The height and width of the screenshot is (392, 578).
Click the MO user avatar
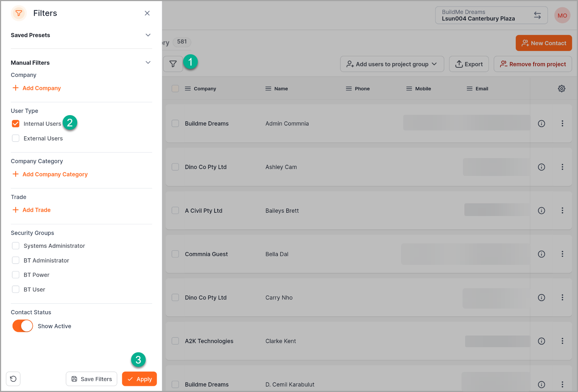click(562, 15)
